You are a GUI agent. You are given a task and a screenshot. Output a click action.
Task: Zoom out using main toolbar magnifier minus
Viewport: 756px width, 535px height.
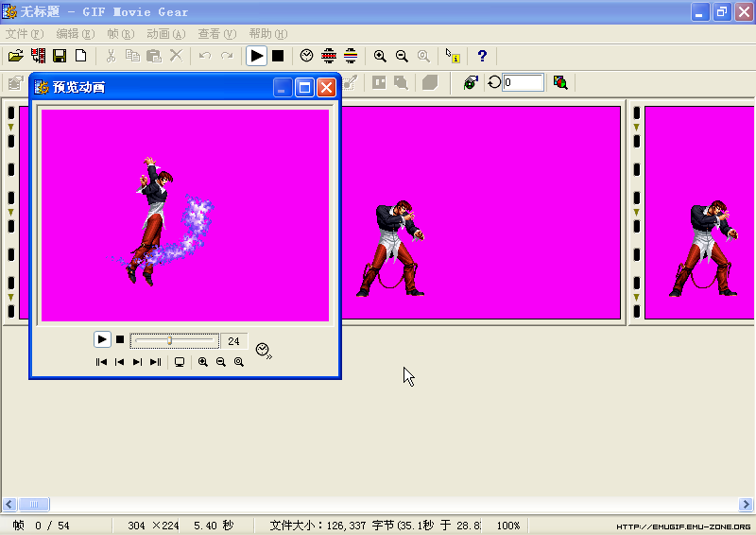point(402,56)
